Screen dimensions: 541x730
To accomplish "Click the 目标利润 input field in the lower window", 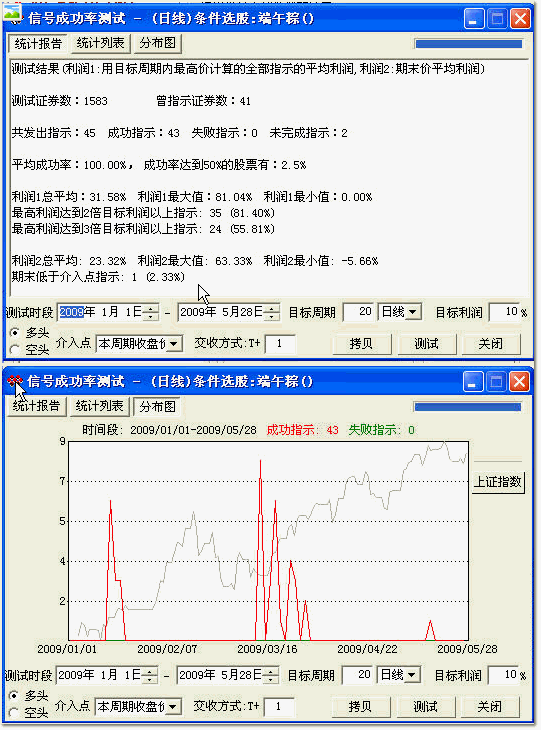I will point(503,674).
